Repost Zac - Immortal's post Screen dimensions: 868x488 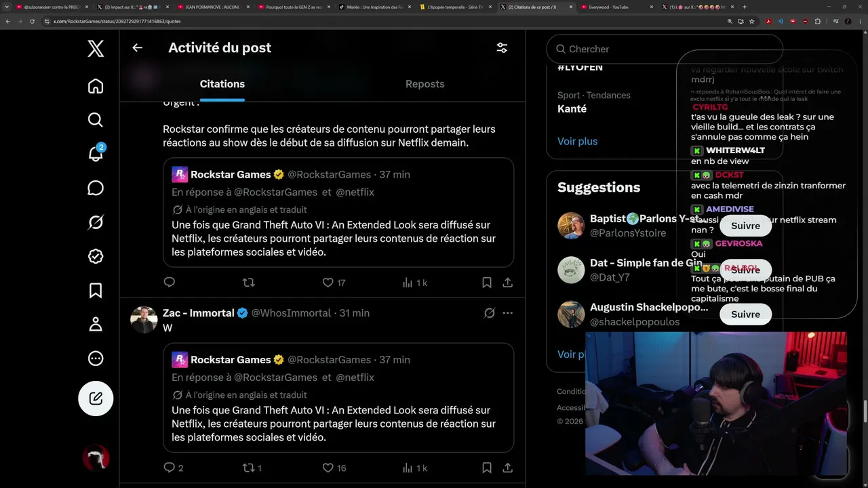click(x=252, y=468)
